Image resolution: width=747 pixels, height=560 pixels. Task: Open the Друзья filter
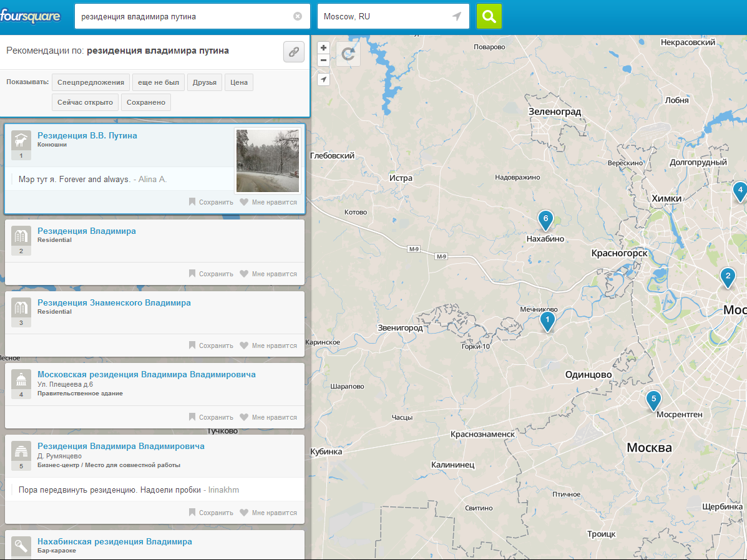point(205,82)
